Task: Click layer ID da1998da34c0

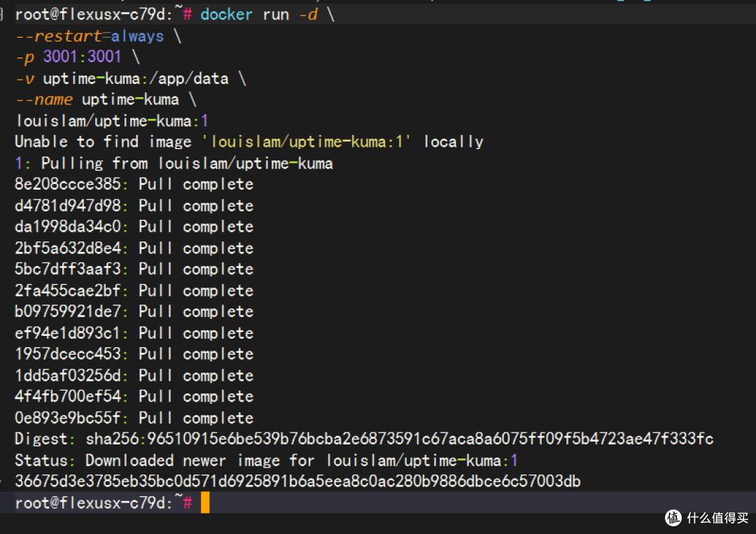Action: 67,227
